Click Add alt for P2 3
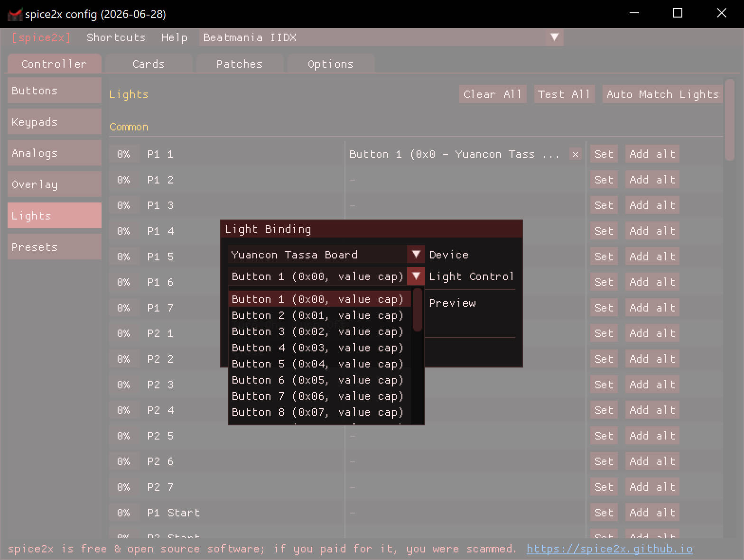The image size is (744, 560). click(x=652, y=385)
